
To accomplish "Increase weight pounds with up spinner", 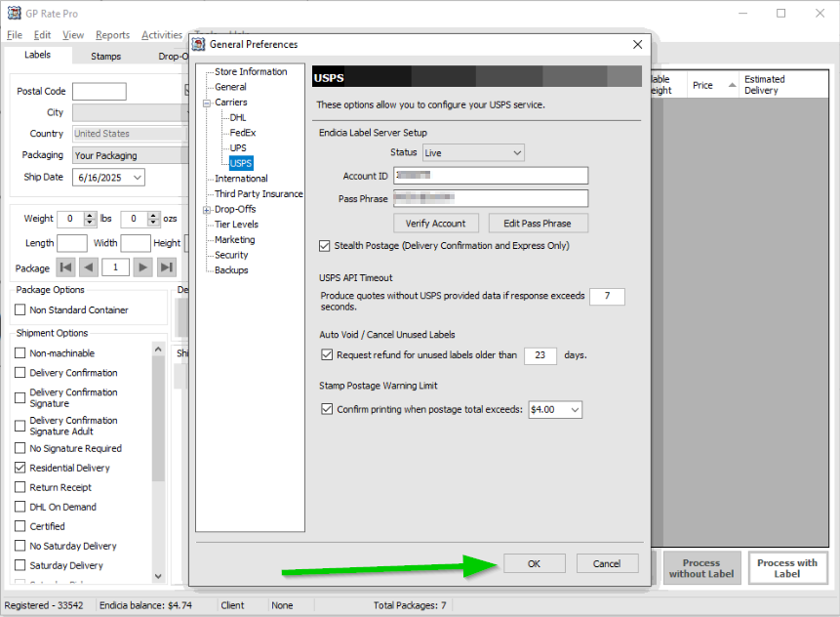I will [x=90, y=215].
